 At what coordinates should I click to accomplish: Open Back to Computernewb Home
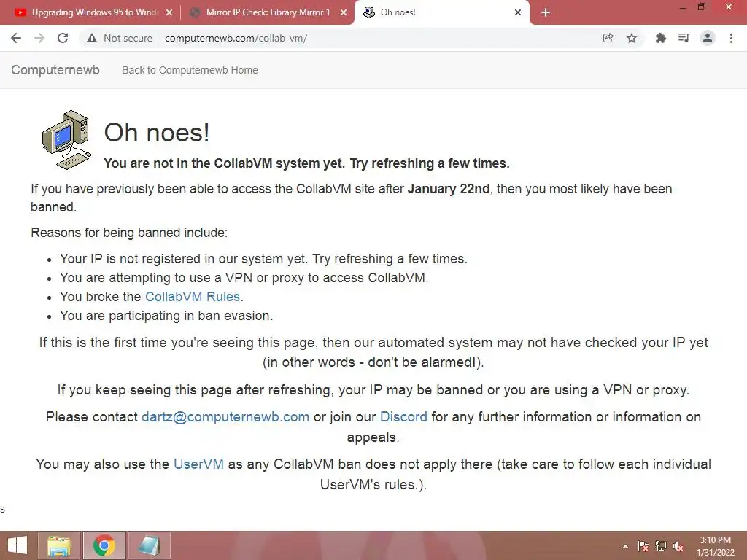point(190,70)
